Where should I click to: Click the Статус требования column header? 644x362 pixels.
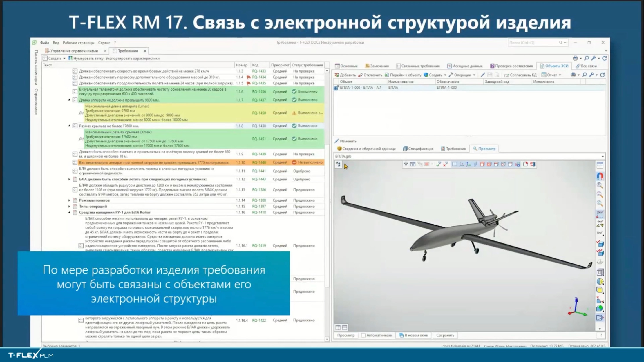307,65
